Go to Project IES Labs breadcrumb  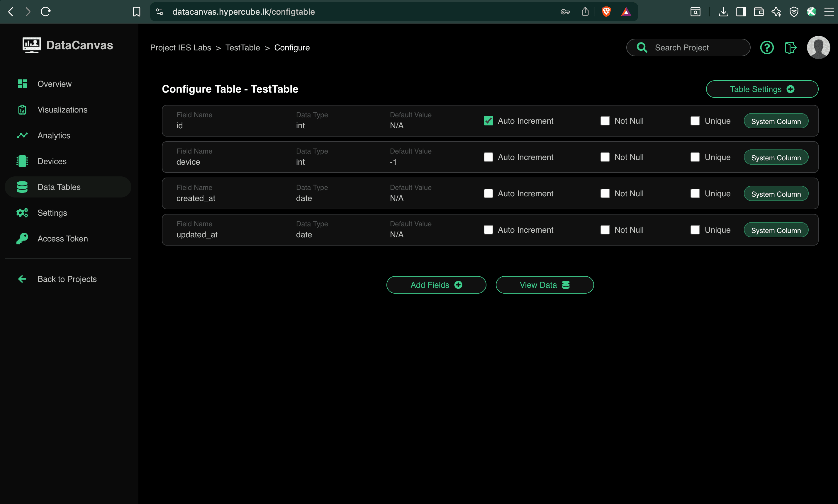180,47
